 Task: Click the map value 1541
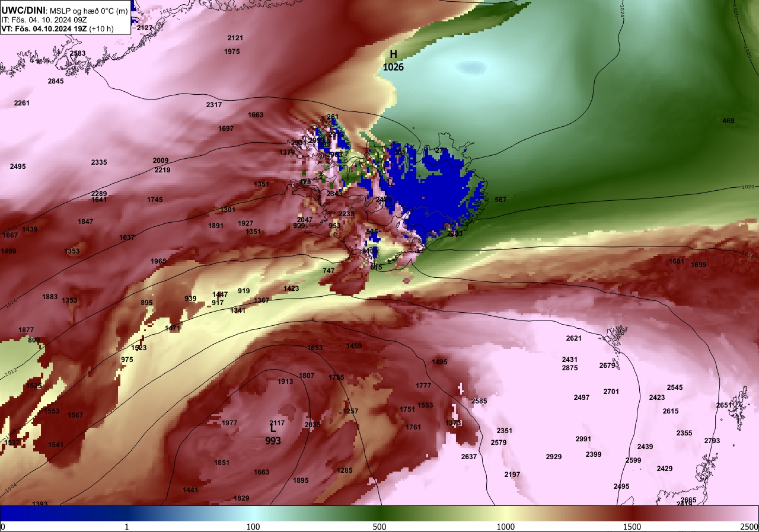tap(56, 445)
